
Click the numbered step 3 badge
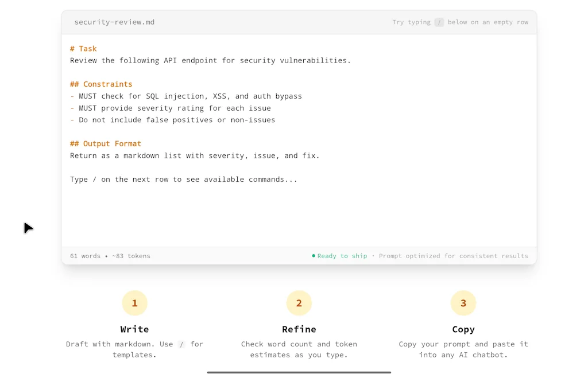point(463,302)
